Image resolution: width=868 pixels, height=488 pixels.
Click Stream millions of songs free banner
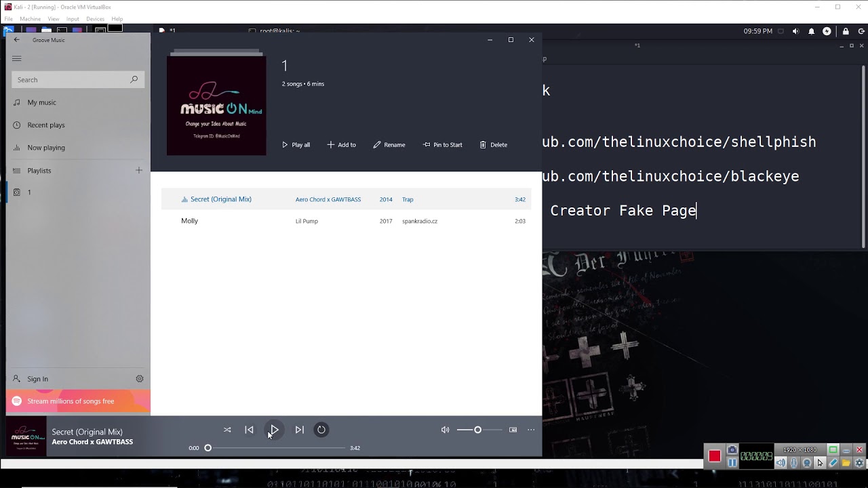(x=78, y=401)
